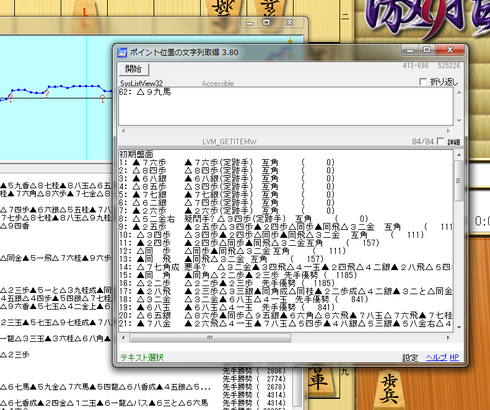Maximize the ポイント位置の文字列取得 window

click(427, 50)
